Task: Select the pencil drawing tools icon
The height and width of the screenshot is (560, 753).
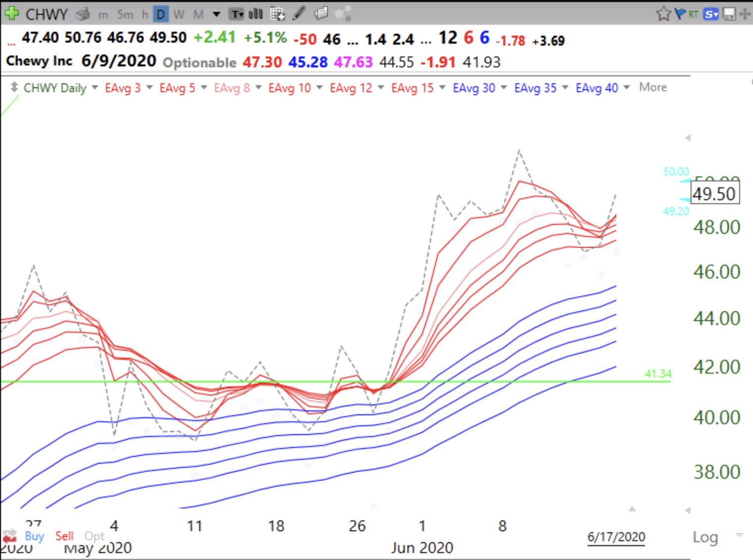Action: 299,13
